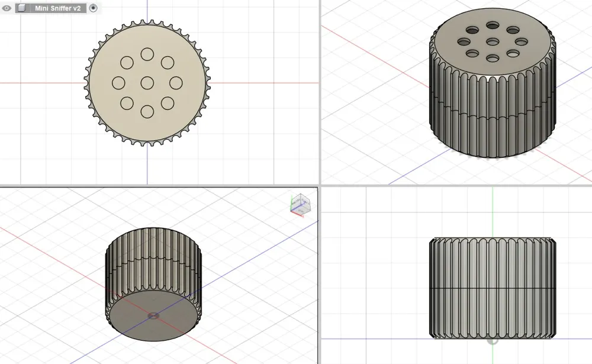
Task: Select the Mini Sniffer v2 component label
Action: [58, 8]
